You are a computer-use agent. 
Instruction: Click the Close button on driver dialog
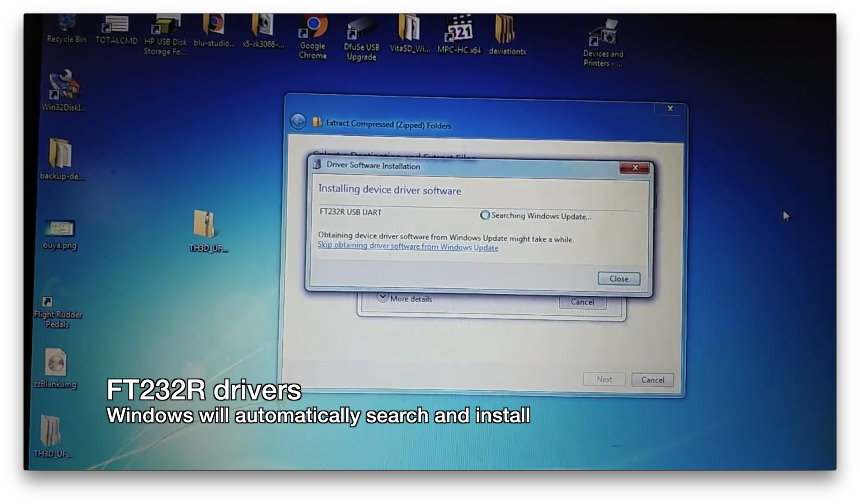pyautogui.click(x=619, y=278)
